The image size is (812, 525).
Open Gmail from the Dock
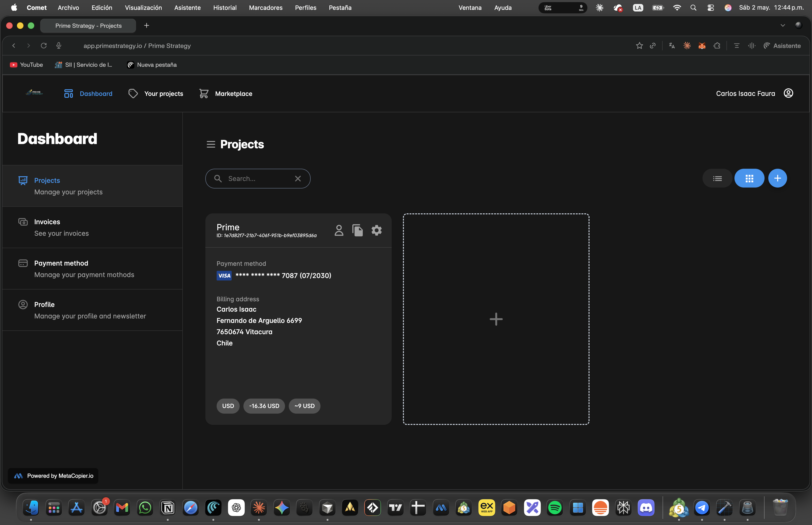[x=122, y=508]
